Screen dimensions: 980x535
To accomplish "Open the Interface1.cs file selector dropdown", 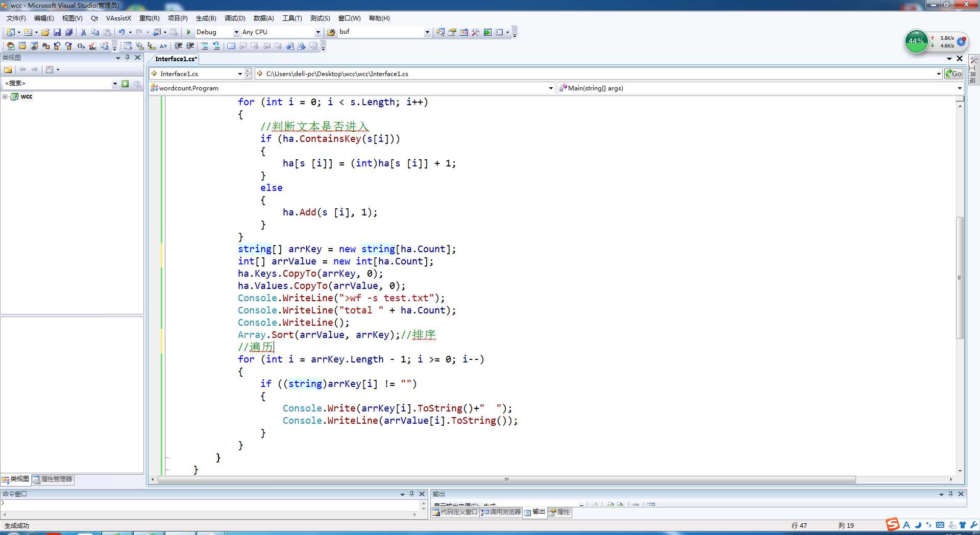I will pyautogui.click(x=240, y=74).
